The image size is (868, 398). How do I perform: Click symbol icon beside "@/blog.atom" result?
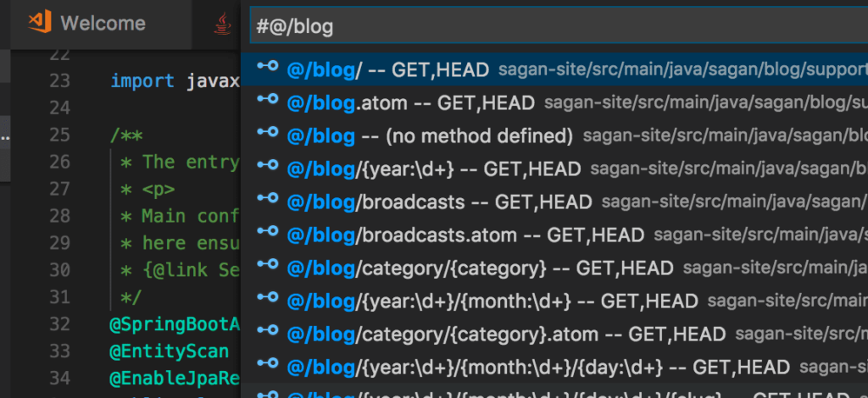coord(268,102)
